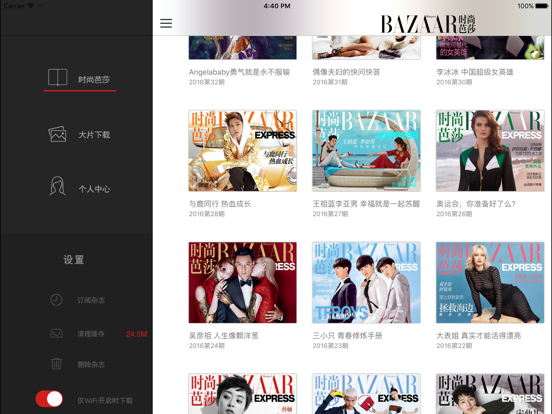552x414 pixels.
Task: Click issue label 2016第24期
Action: (x=207, y=346)
